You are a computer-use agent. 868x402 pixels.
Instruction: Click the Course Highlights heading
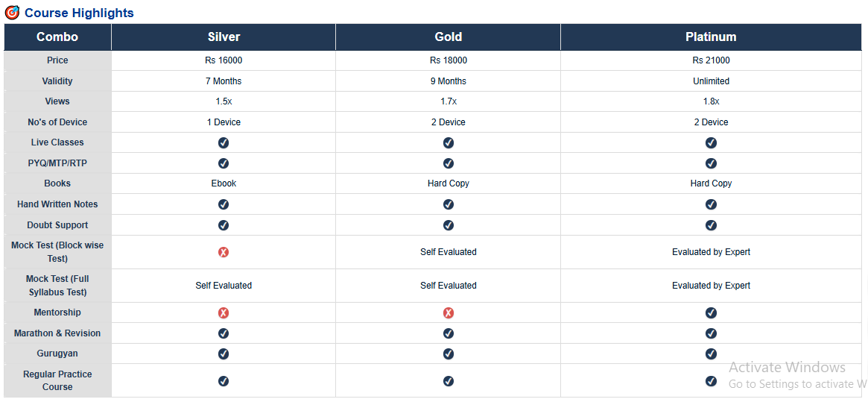coord(79,13)
